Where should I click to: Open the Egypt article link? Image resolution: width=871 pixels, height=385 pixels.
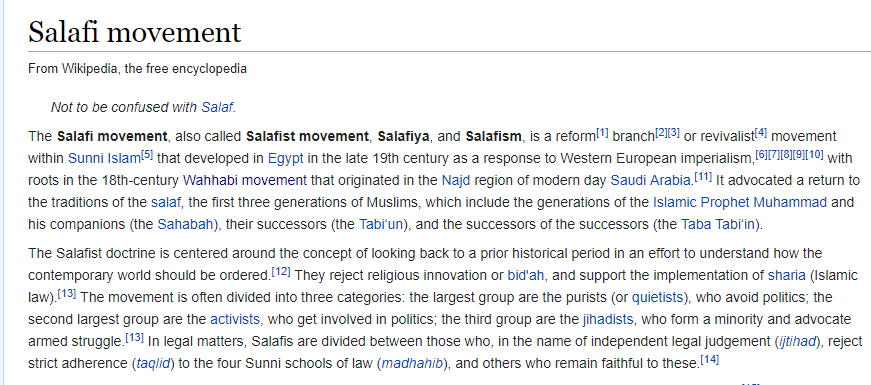click(x=286, y=158)
